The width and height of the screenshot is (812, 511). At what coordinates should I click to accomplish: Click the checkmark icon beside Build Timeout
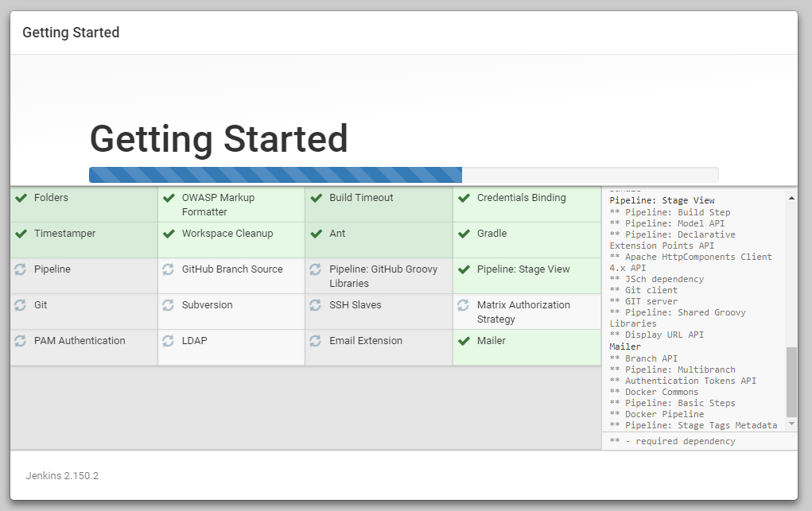317,198
